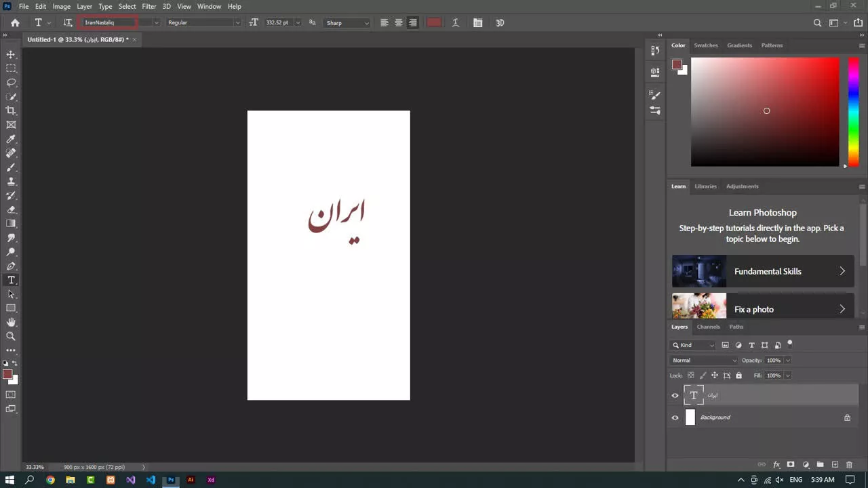Screen dimensions: 868x488
Task: Open the blend mode Normal dropdown
Action: [704, 361]
